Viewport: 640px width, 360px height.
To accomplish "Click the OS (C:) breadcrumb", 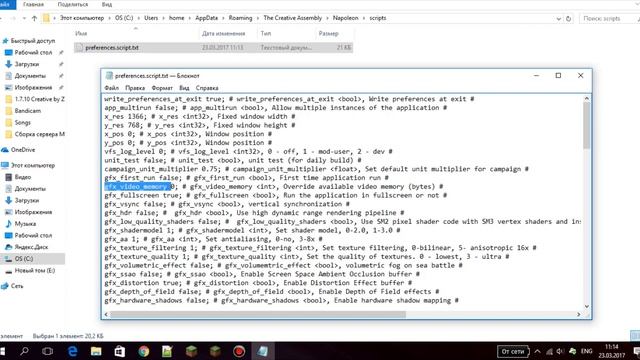I will tap(124, 18).
